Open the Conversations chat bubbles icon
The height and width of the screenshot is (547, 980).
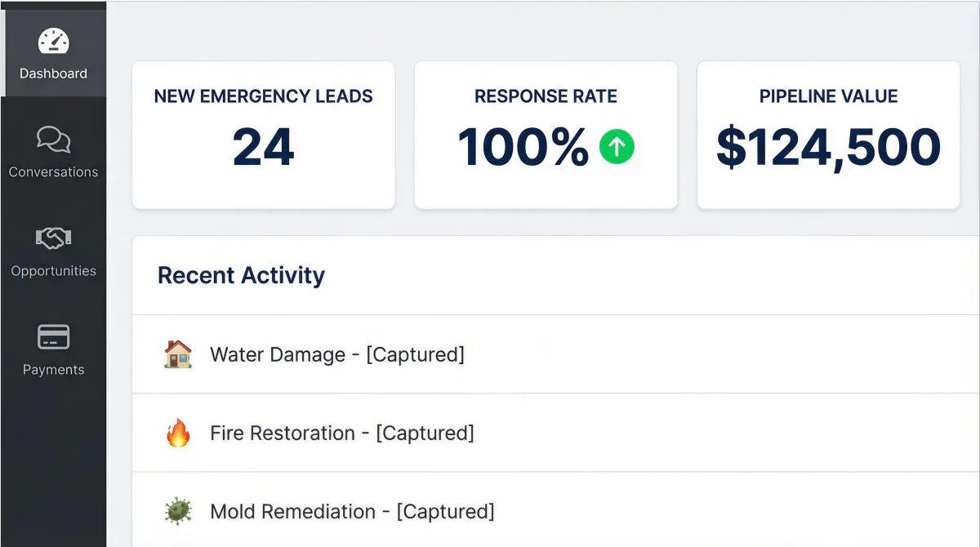tap(54, 140)
